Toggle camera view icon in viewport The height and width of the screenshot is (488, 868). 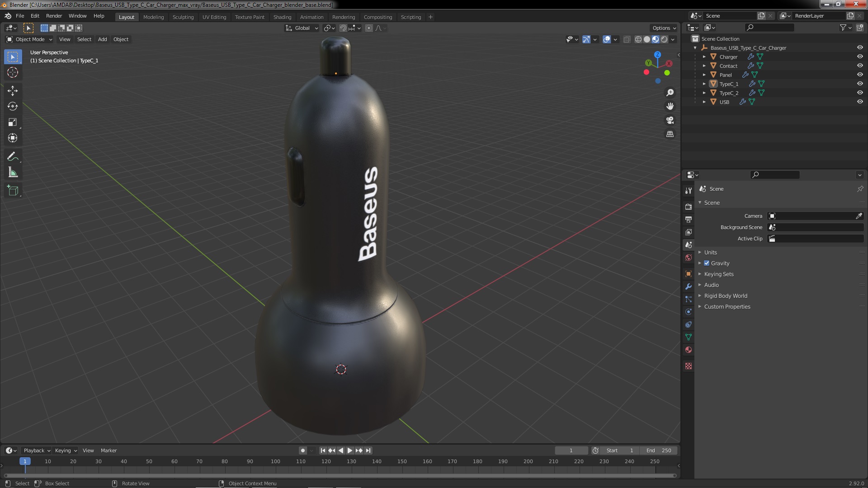(x=670, y=120)
